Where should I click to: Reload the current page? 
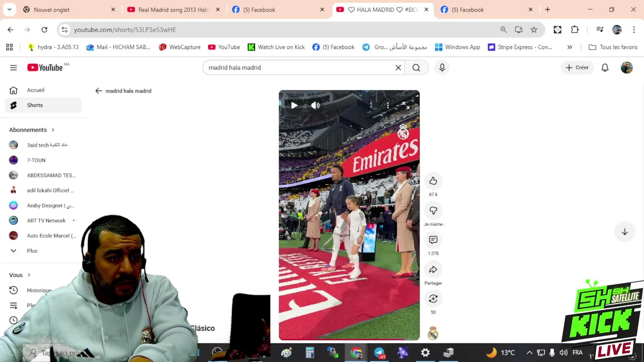tap(44, 30)
